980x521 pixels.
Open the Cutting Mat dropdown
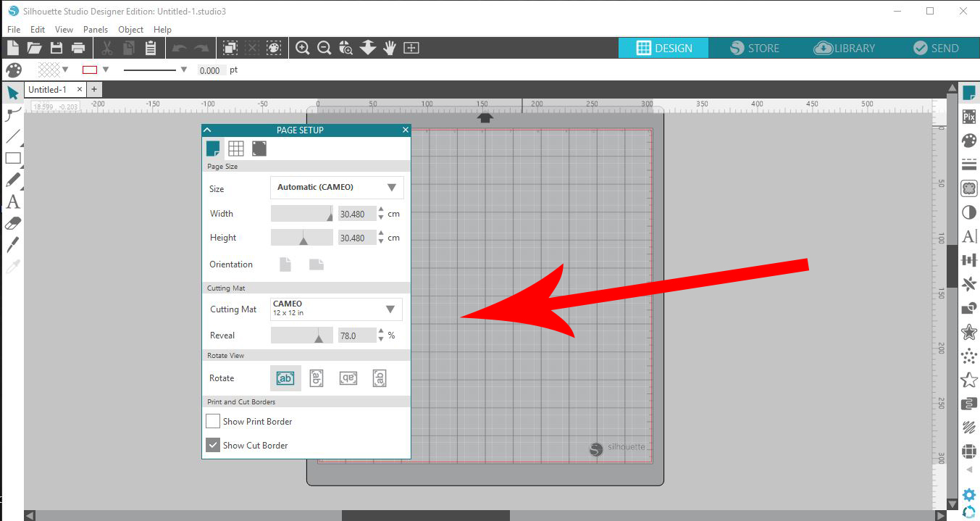tap(336, 309)
